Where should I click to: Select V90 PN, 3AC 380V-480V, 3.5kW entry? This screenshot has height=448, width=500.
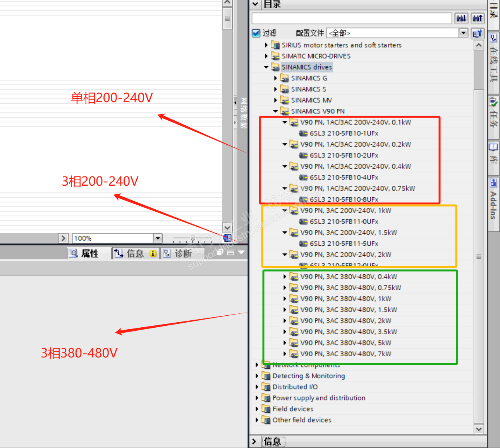(349, 332)
